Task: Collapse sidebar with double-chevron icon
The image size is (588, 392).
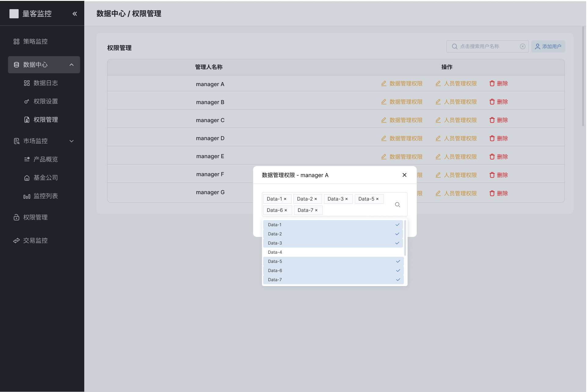Action: (x=75, y=14)
